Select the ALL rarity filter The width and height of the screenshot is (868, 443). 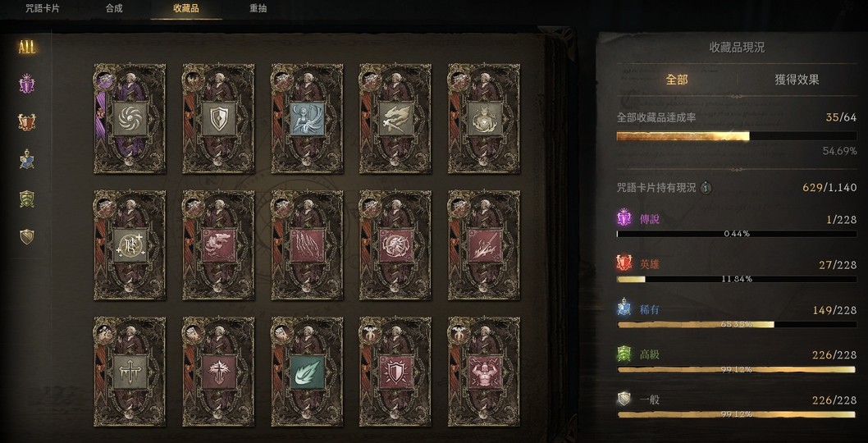26,47
